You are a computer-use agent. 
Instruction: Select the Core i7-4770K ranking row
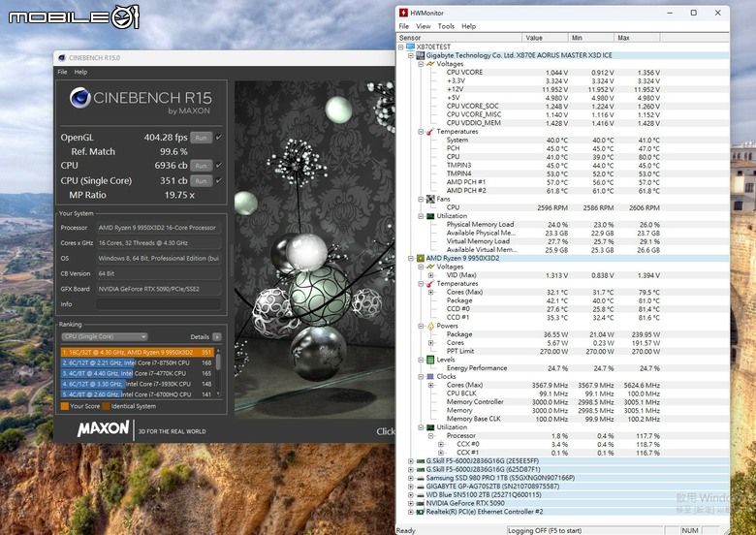click(138, 373)
